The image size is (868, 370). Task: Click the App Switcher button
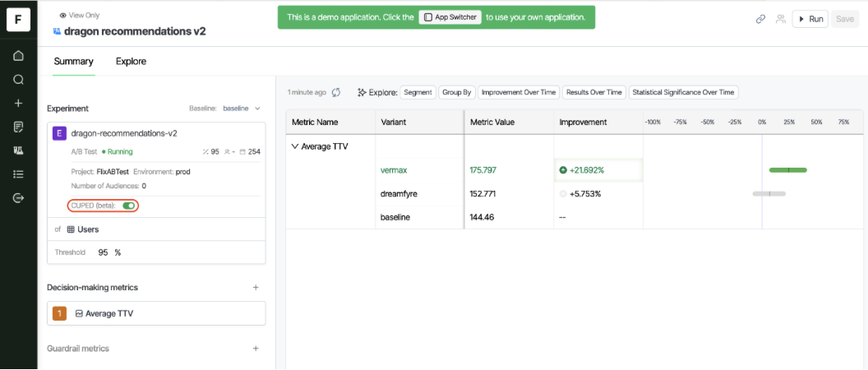pyautogui.click(x=450, y=17)
